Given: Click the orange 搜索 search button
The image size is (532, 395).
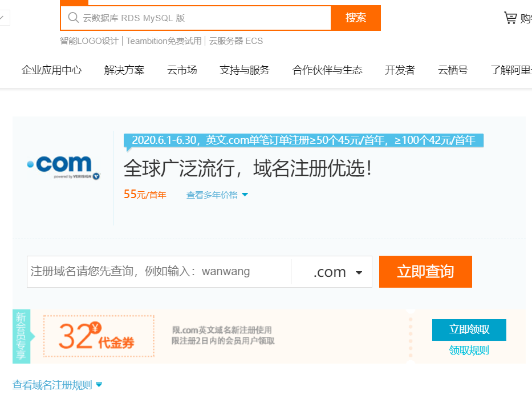Looking at the screenshot, I should coord(356,18).
